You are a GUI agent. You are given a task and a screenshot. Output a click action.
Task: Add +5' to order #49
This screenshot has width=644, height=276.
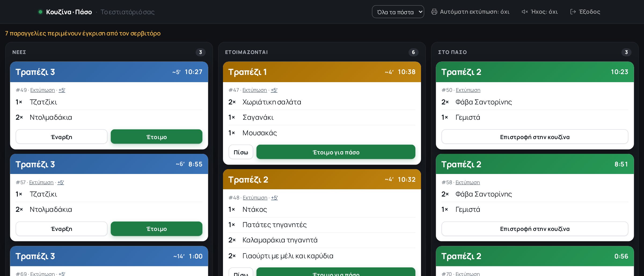click(x=62, y=90)
